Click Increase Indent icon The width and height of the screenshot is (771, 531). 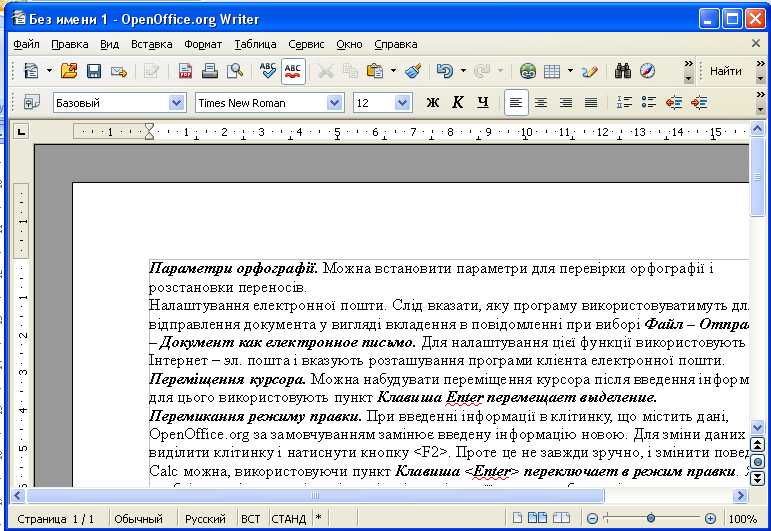(699, 102)
